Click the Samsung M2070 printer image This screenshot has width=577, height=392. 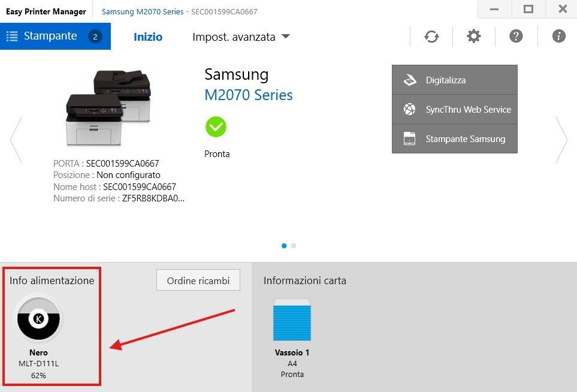coord(108,107)
